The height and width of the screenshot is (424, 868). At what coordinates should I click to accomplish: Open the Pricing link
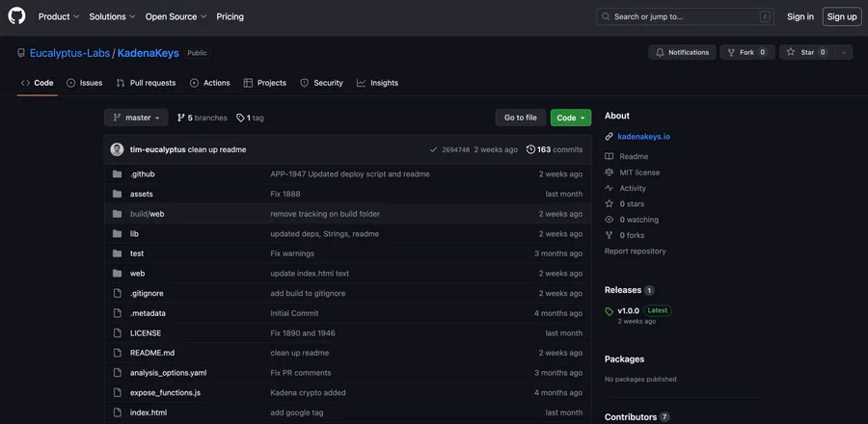[230, 16]
